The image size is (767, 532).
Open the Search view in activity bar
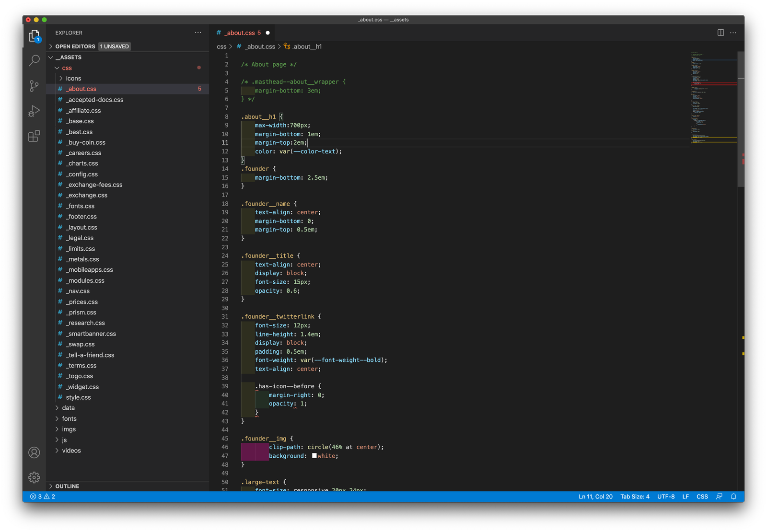(34, 60)
